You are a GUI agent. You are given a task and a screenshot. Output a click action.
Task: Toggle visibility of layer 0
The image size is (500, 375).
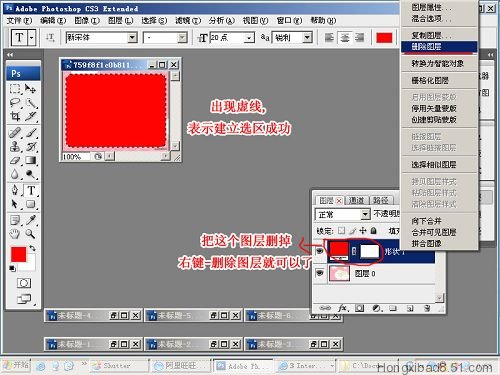[320, 273]
